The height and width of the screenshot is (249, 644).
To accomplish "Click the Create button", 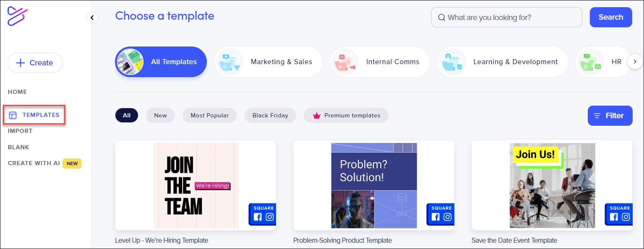I will point(35,63).
